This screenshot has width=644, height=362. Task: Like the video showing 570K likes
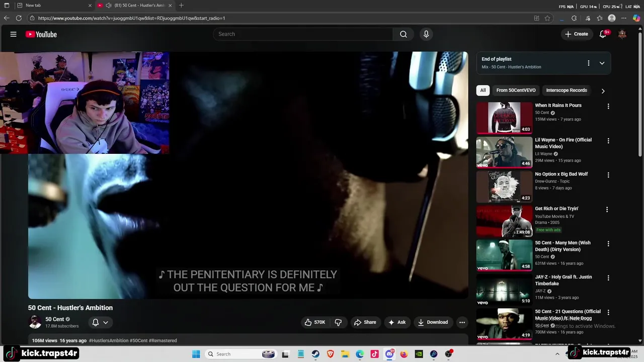(315, 322)
